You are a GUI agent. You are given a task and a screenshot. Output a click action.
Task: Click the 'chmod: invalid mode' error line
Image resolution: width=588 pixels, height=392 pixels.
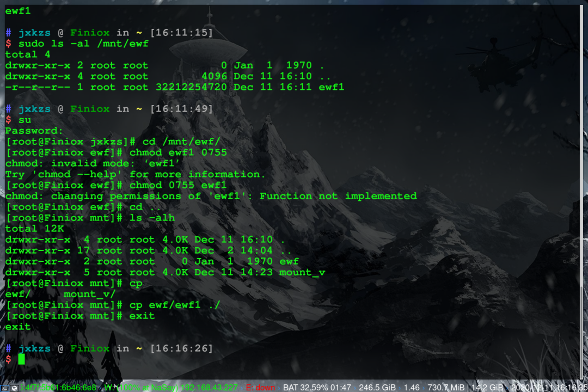[93, 163]
